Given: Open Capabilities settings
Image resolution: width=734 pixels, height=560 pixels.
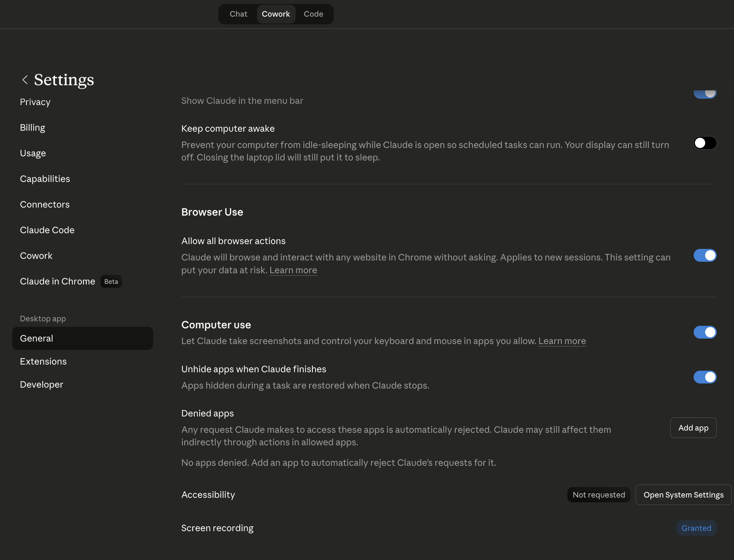Looking at the screenshot, I should tap(45, 179).
